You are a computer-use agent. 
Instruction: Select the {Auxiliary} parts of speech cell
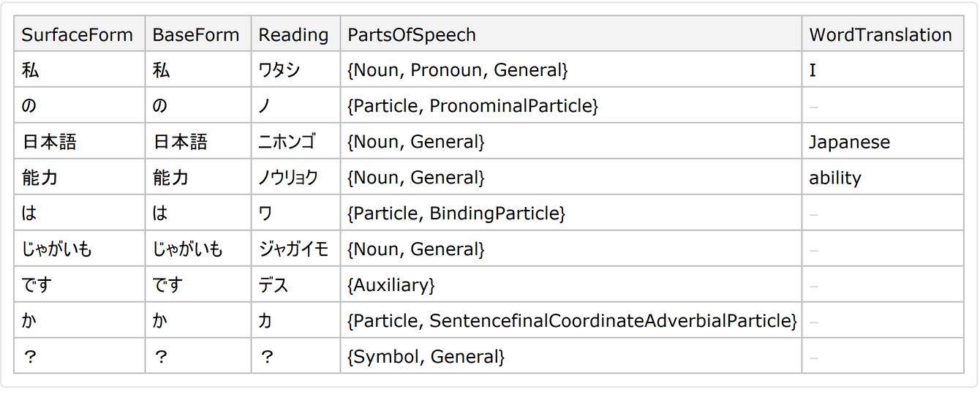(391, 285)
